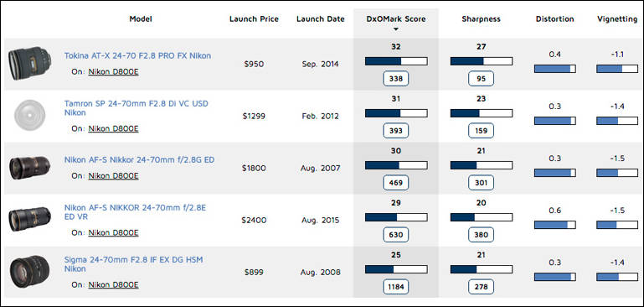Click the $2400 launch price cell

point(254,220)
